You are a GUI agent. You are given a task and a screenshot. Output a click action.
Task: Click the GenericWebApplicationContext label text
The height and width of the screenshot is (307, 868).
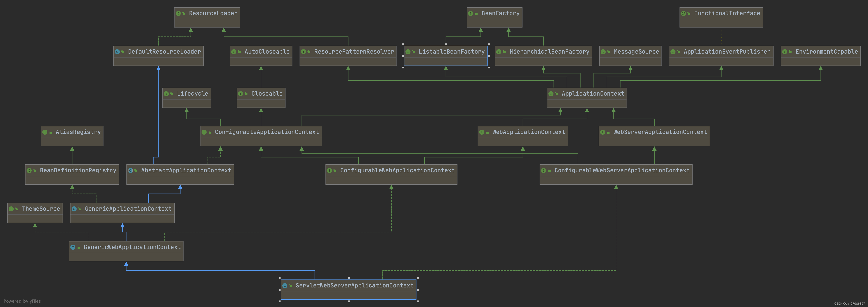132,247
